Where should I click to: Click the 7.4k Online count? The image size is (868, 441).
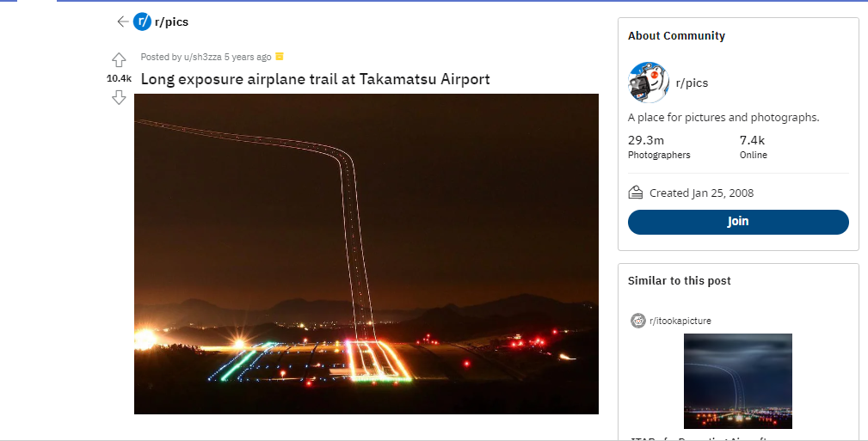752,140
